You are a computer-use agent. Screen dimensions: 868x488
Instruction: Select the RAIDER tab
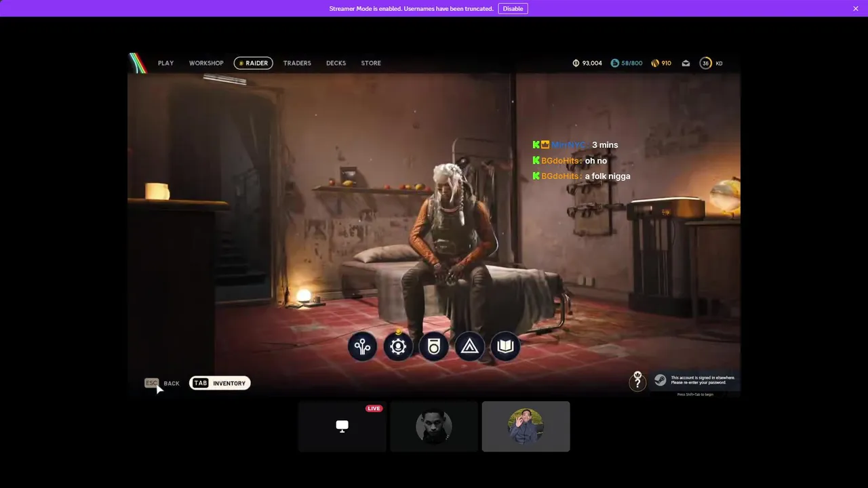(253, 63)
